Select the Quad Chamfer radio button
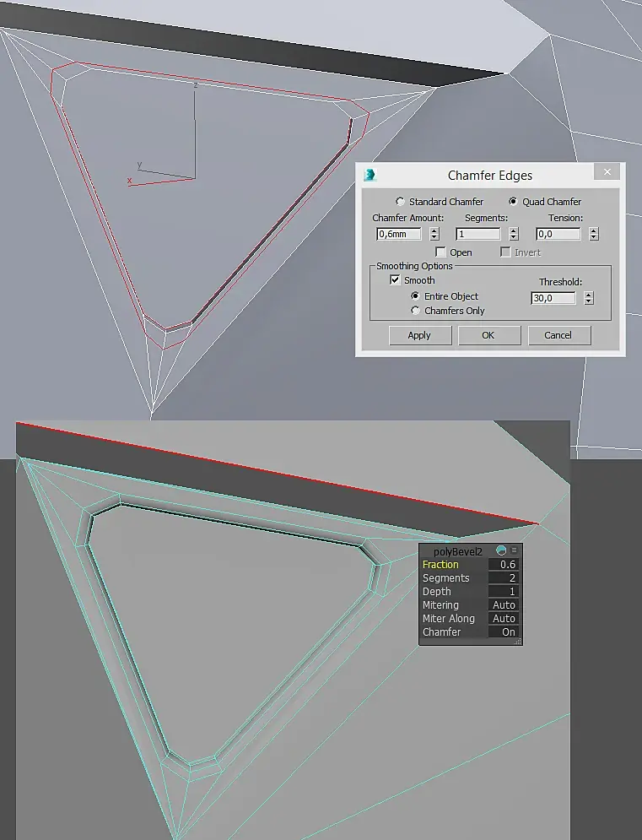This screenshot has height=840, width=642. tap(513, 202)
